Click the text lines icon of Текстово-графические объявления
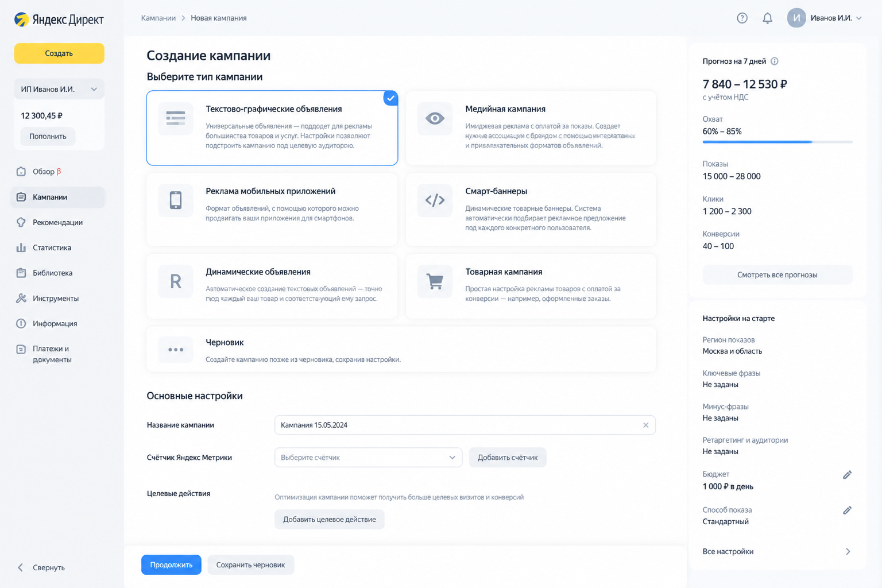This screenshot has height=588, width=882. coord(176,118)
